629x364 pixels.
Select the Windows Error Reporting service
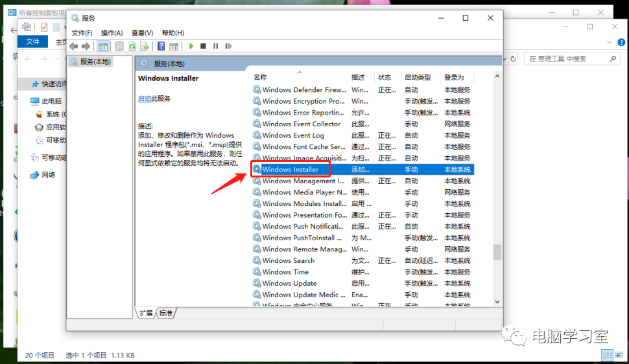362,113
